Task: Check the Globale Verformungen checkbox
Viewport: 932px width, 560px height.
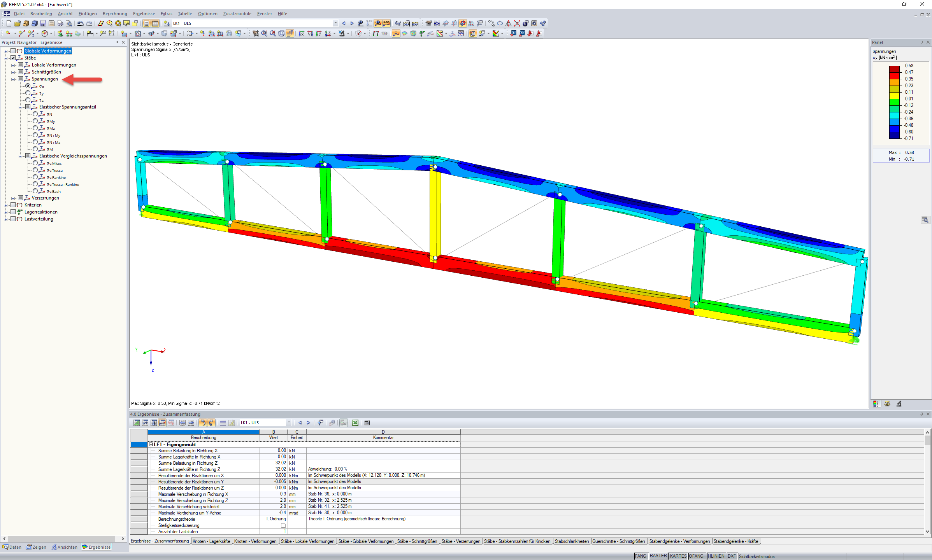Action: point(13,51)
